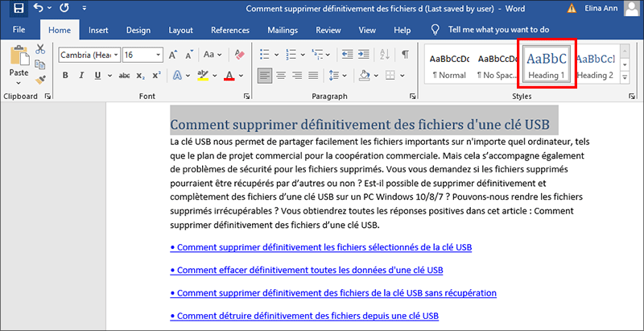644x331 pixels.
Task: Apply the red font color
Action: (x=229, y=76)
